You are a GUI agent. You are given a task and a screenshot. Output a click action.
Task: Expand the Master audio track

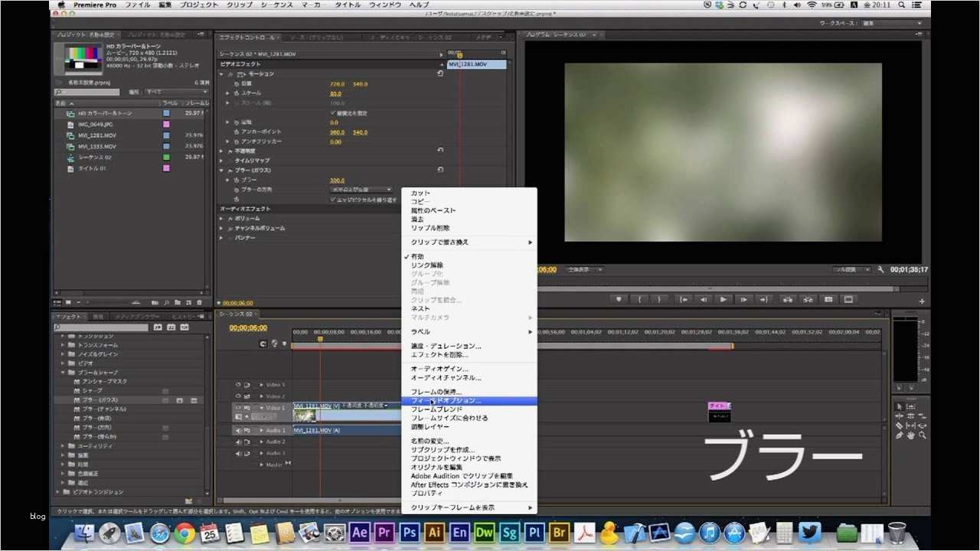tap(260, 465)
